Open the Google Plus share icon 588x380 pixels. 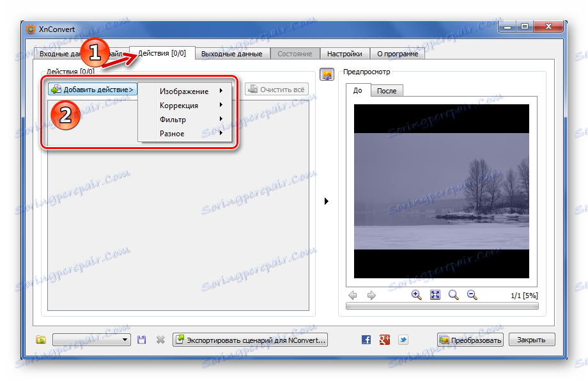[x=384, y=340]
